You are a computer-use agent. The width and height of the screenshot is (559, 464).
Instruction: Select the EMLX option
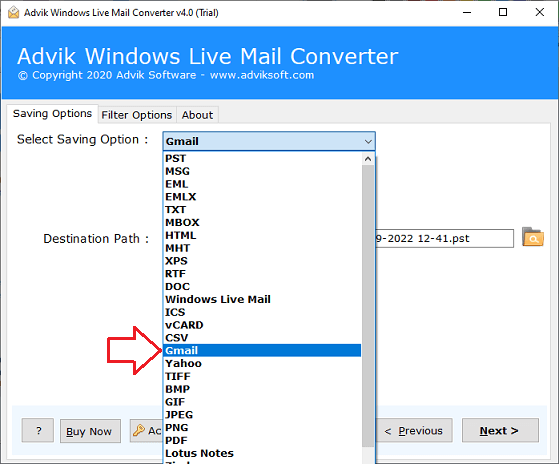pyautogui.click(x=262, y=197)
